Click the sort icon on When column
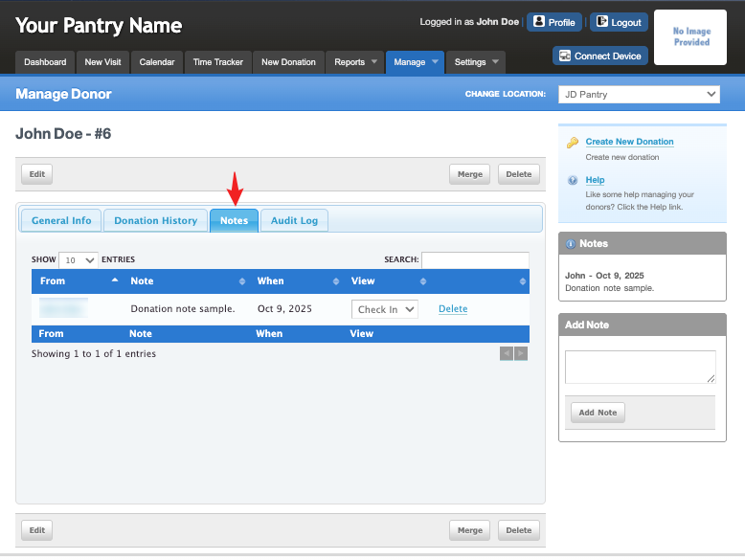The image size is (745, 560). coord(336,281)
